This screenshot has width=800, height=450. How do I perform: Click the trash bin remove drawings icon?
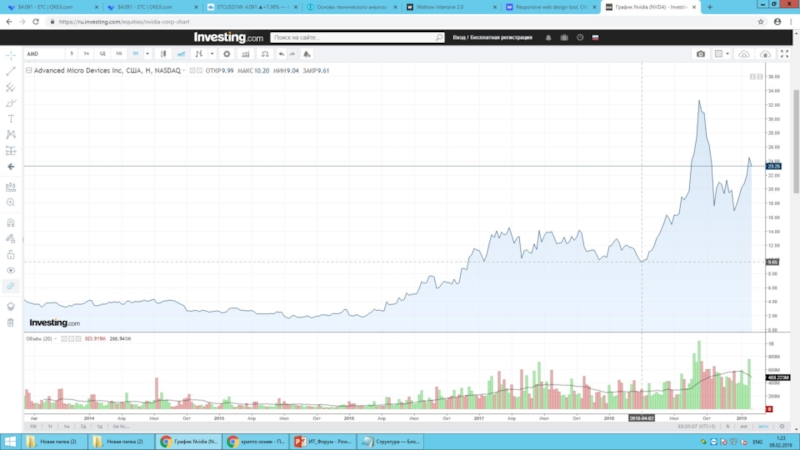[x=11, y=322]
